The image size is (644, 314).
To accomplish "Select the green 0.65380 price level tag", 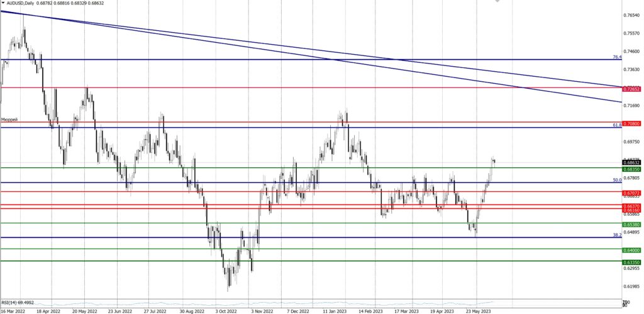I will click(x=631, y=224).
